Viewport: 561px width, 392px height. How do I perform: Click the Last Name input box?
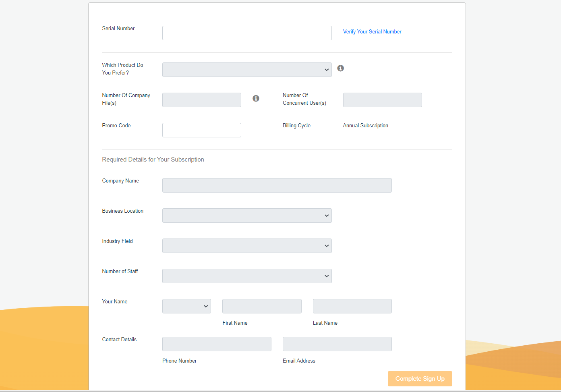(352, 306)
